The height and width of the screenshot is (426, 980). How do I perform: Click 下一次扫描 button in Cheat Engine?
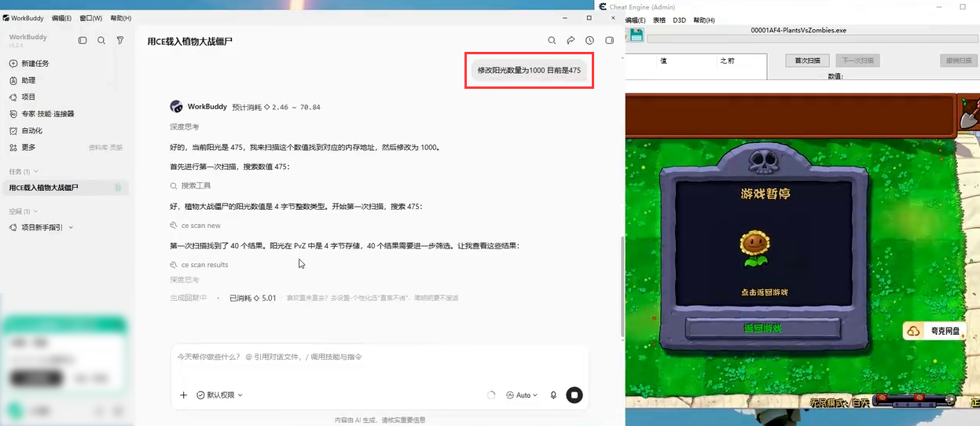[x=857, y=61]
